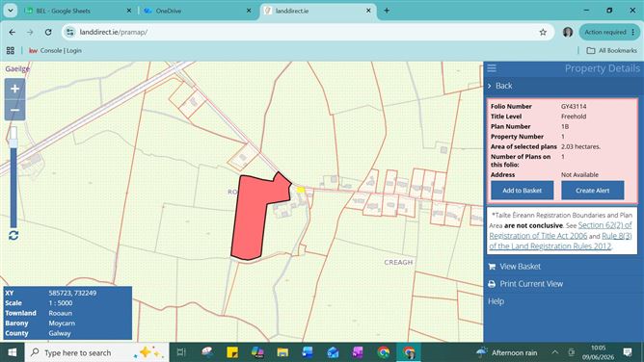Select the landdirect.ie browser tab
The width and height of the screenshot is (644, 362).
(x=317, y=11)
